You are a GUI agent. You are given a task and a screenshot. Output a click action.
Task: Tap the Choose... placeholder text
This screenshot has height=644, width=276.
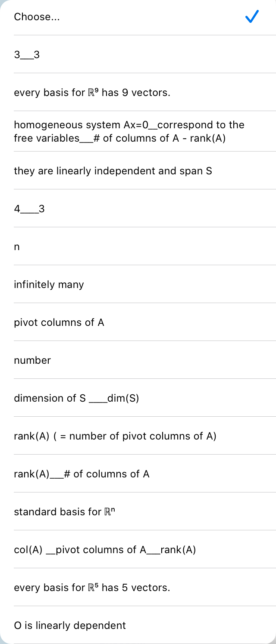pyautogui.click(x=37, y=17)
